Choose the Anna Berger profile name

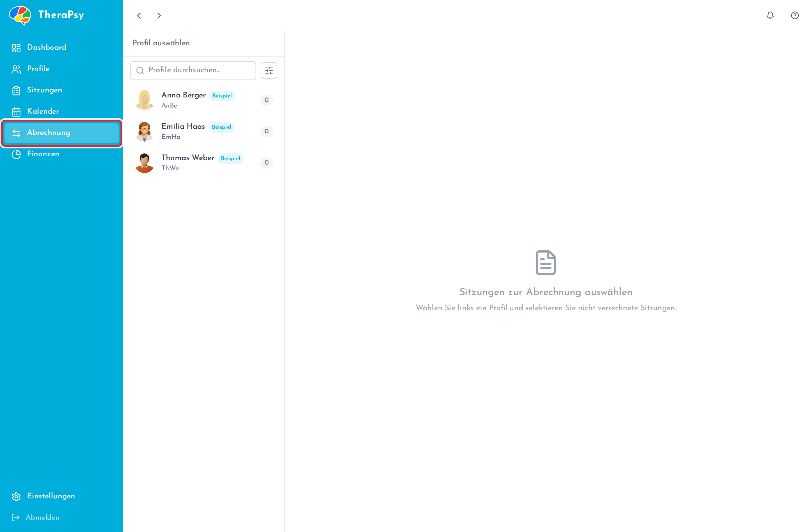184,95
